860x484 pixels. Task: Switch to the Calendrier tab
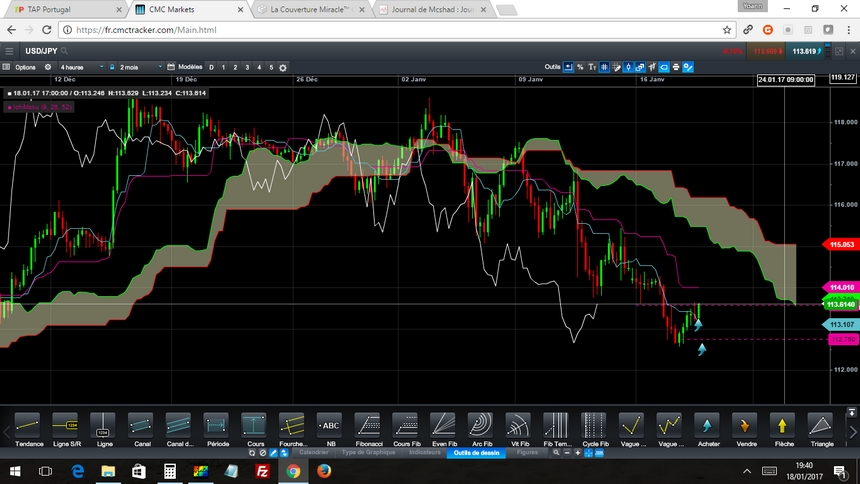(x=314, y=453)
